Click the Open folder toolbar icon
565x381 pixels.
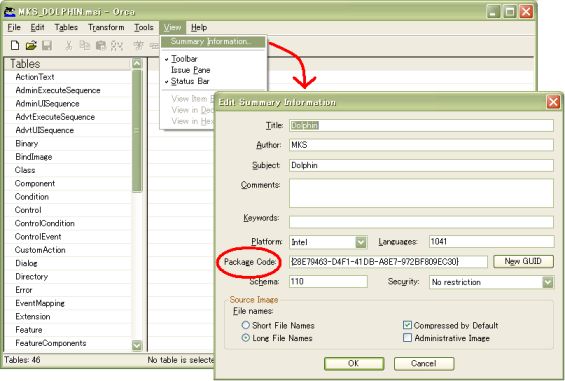click(31, 45)
